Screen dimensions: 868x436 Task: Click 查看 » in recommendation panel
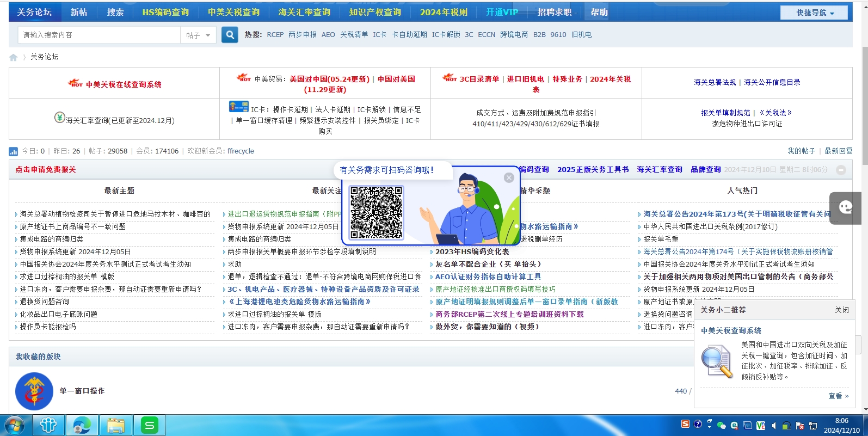tap(839, 396)
